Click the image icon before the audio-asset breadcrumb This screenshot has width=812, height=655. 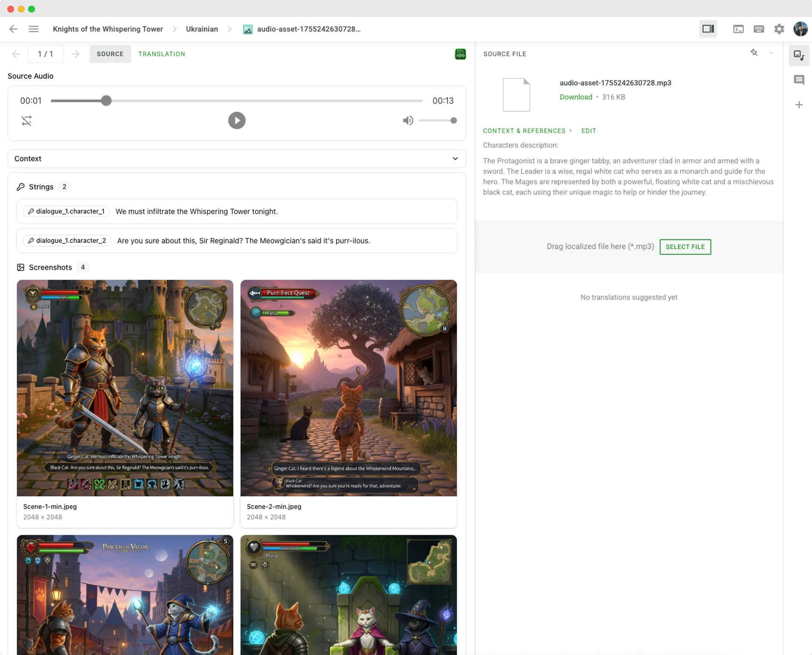pyautogui.click(x=248, y=29)
